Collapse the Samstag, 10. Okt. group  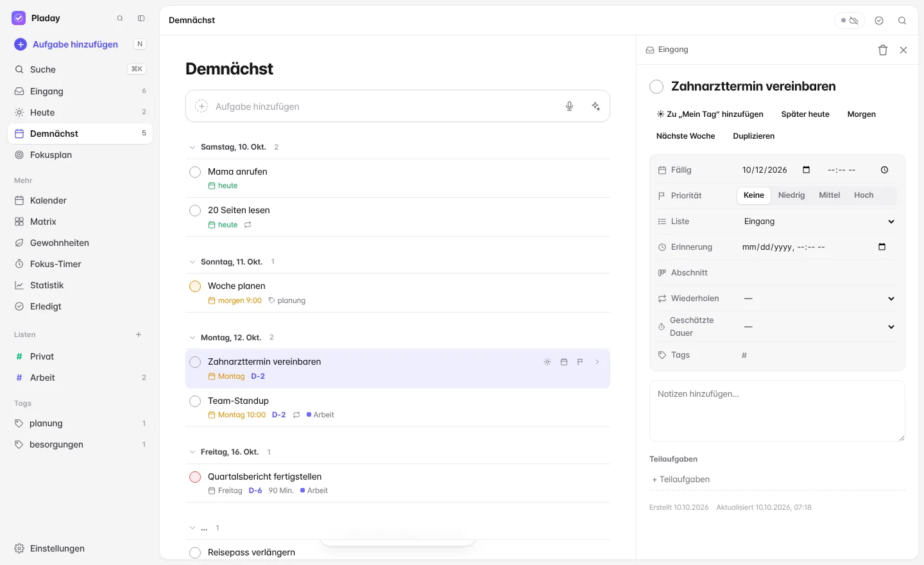tap(193, 148)
